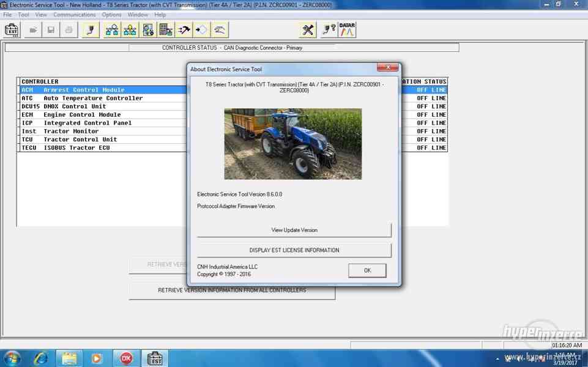
Task: Open the Options menu
Action: pyautogui.click(x=111, y=15)
